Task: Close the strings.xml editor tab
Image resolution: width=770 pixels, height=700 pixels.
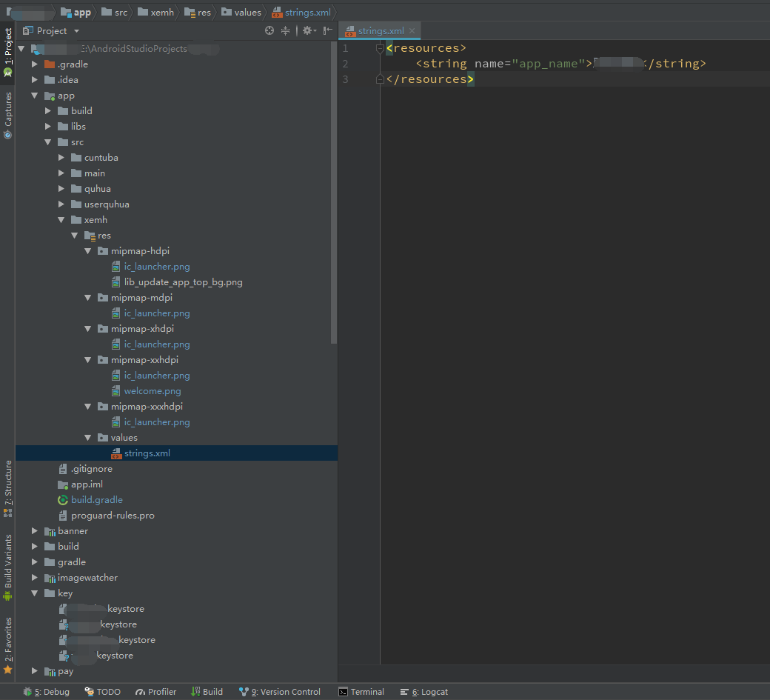Action: point(412,30)
